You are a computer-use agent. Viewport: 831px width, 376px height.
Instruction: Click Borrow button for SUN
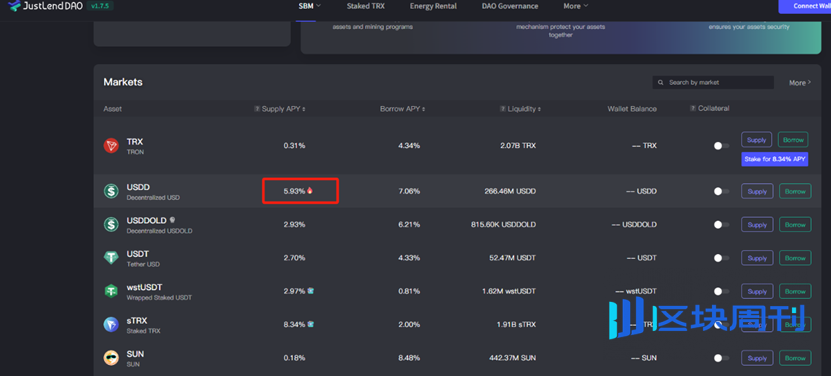[x=795, y=358]
